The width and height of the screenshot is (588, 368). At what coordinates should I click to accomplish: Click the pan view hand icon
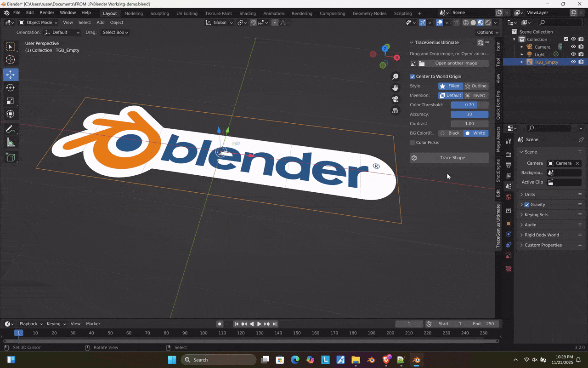click(x=395, y=88)
